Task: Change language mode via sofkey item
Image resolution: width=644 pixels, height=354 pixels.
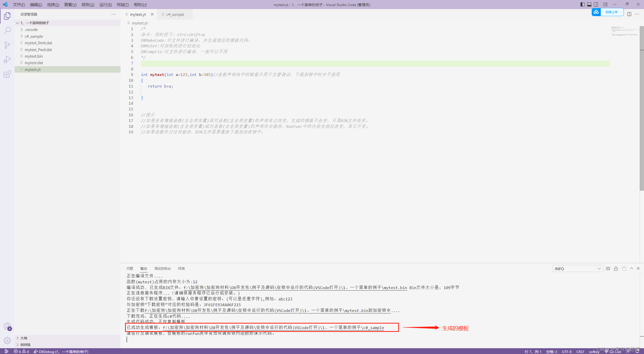Action: (594, 351)
